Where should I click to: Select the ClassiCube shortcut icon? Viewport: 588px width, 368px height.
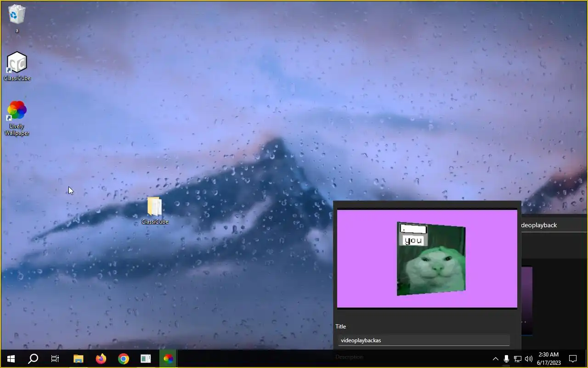[x=17, y=66]
